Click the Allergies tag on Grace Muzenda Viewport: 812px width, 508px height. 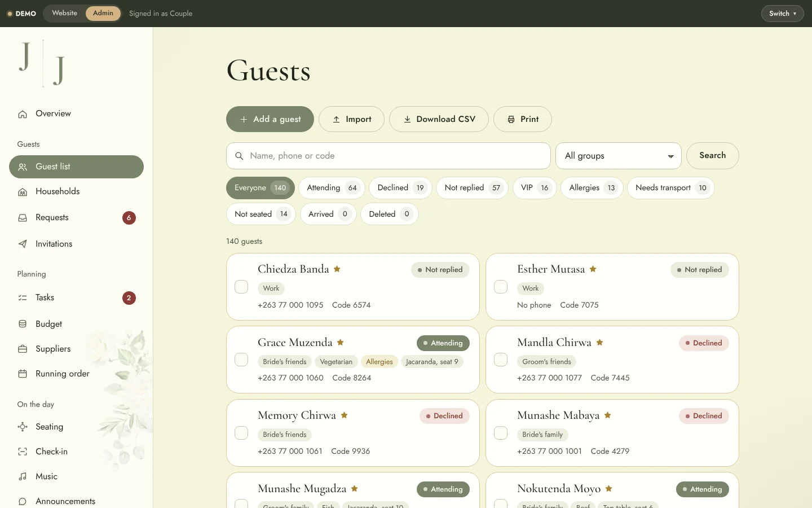point(379,362)
